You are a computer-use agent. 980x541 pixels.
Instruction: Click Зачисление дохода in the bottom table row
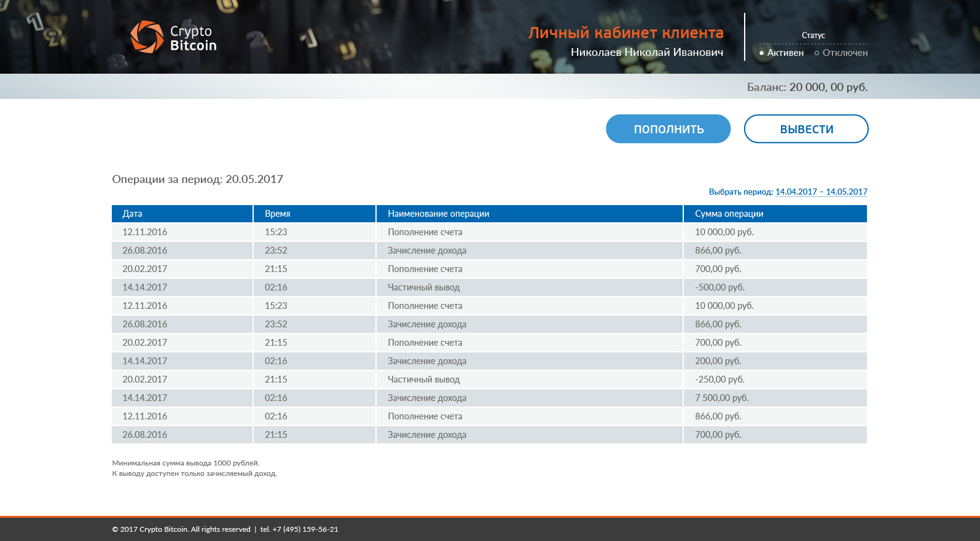tap(427, 435)
